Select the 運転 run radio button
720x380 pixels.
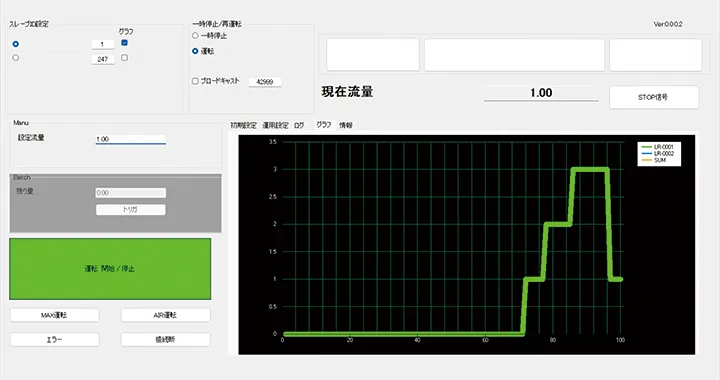click(x=195, y=51)
